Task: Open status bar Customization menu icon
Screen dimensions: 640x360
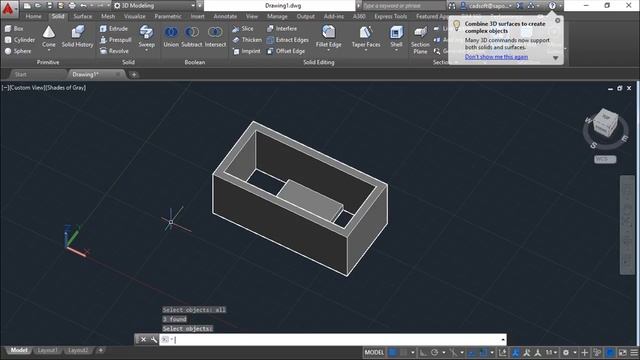Action: pyautogui.click(x=634, y=352)
